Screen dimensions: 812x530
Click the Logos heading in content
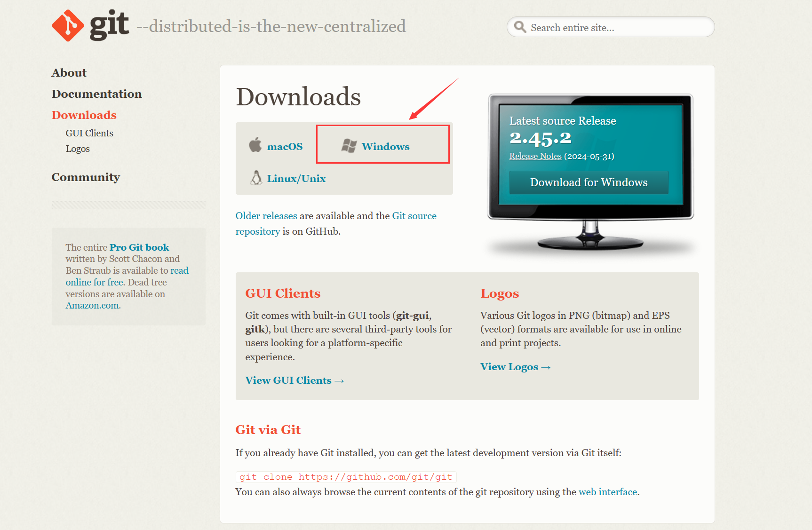500,294
